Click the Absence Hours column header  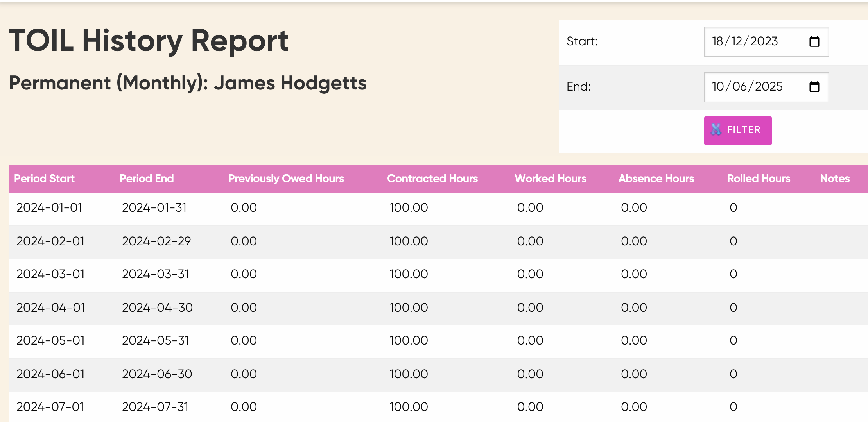pos(656,179)
